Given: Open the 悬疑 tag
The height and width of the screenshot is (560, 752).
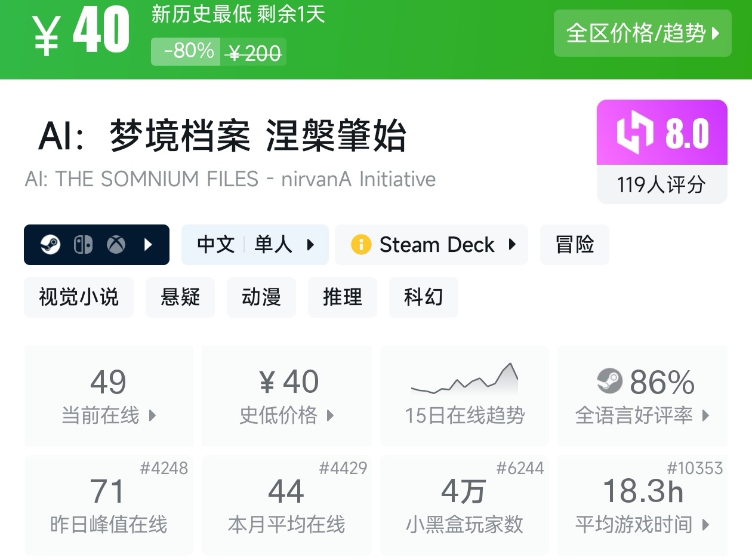Looking at the screenshot, I should [180, 297].
